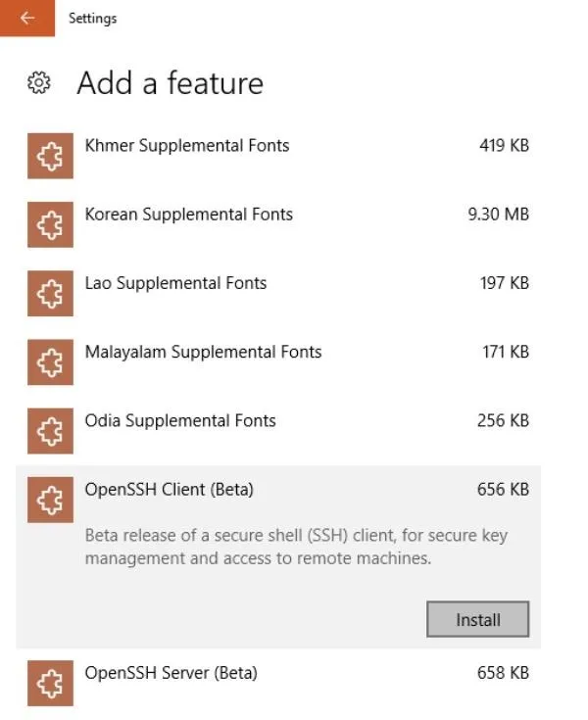Expand OpenSSH Server (Beta) item
This screenshot has height=720, width=588.
pyautogui.click(x=278, y=684)
